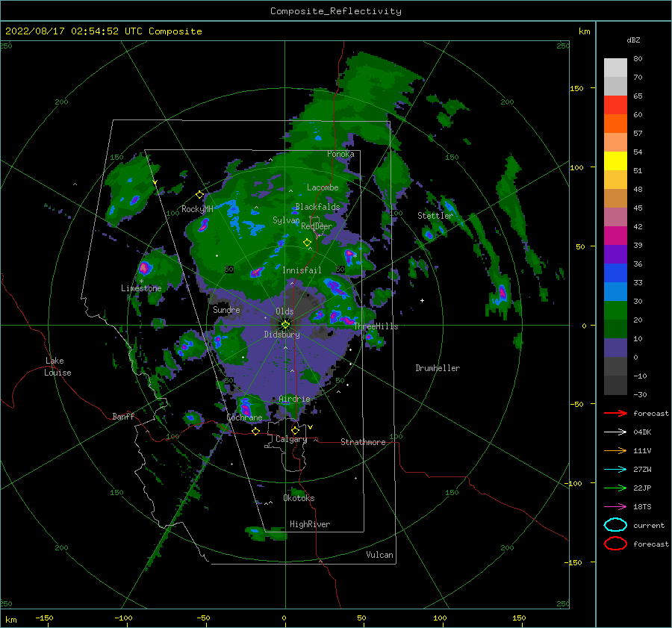This screenshot has height=628, width=672.
Task: Click the RedDeer city label
Action: coord(317,226)
